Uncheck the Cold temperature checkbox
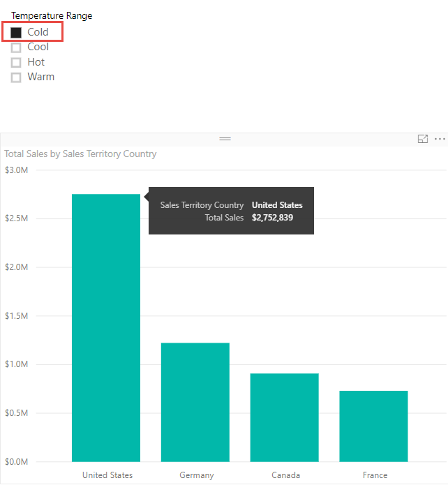Viewport: 448px width, 485px height. click(x=16, y=32)
